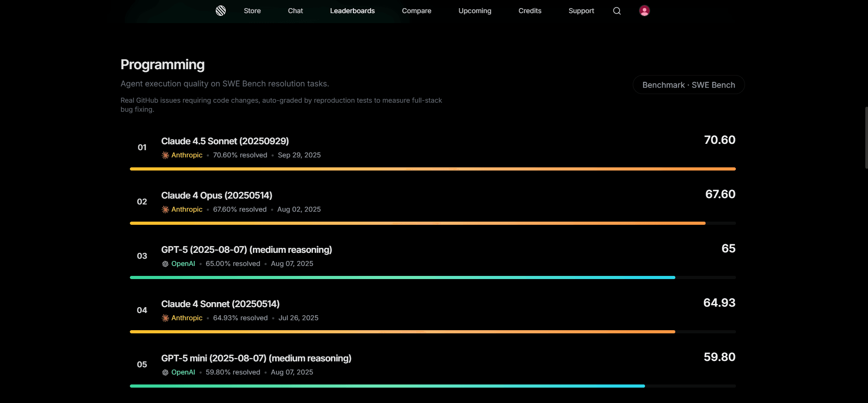
Task: Click the Claude 4 Opus score bar
Action: [433, 223]
